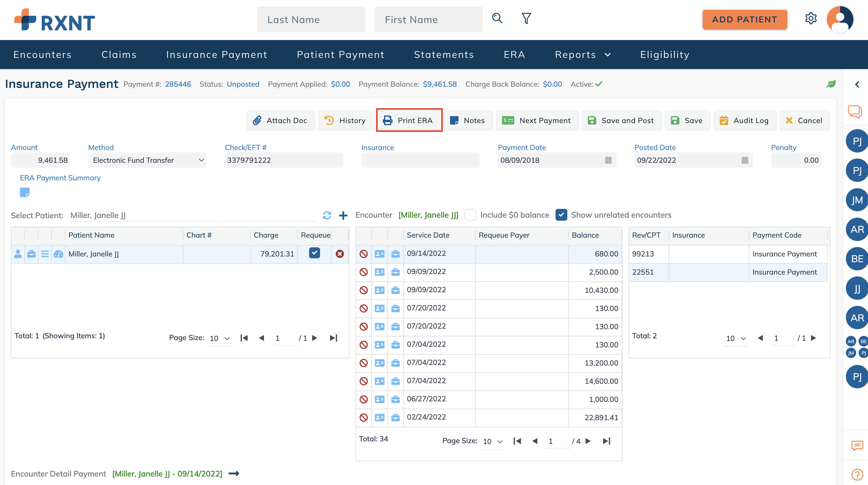Expand the Reports menu dropdown
Screen dimensions: 868x485
click(x=583, y=55)
